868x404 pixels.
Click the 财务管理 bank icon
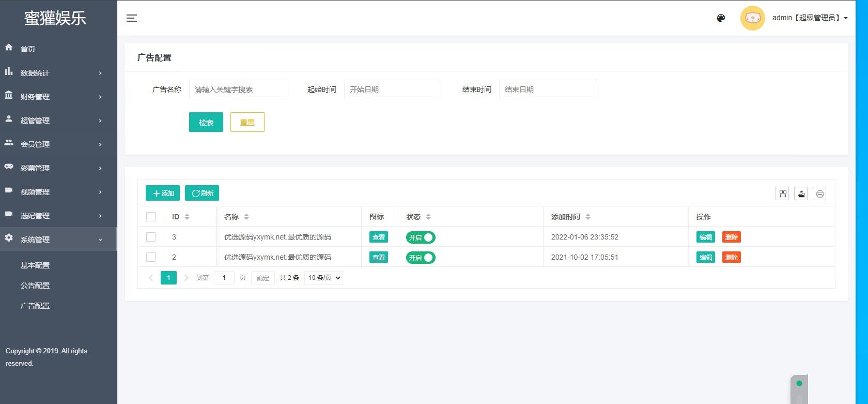tap(9, 95)
